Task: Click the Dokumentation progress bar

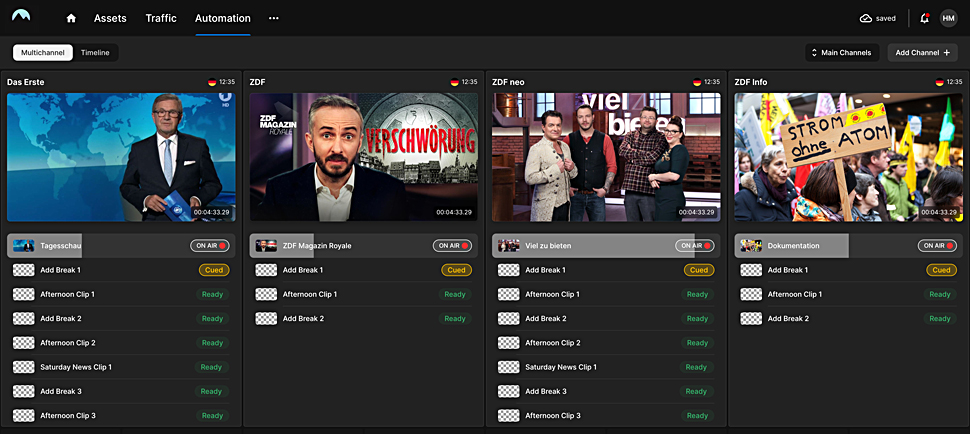Action: [849, 245]
